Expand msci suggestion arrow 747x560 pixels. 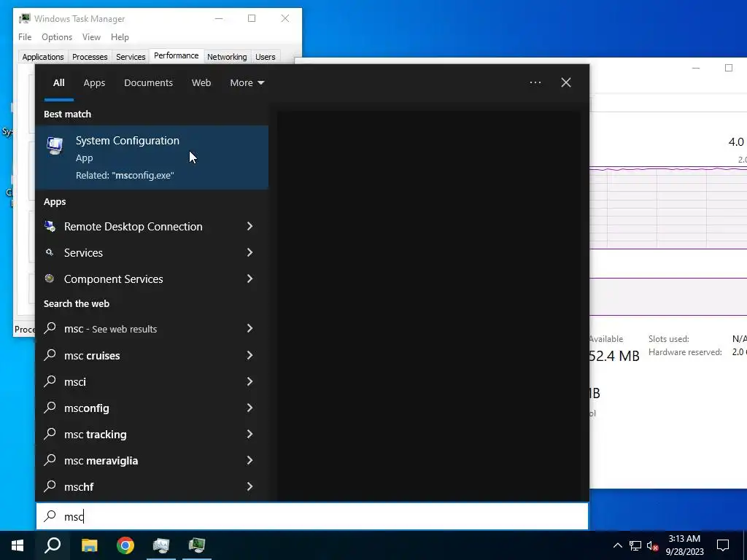249,381
